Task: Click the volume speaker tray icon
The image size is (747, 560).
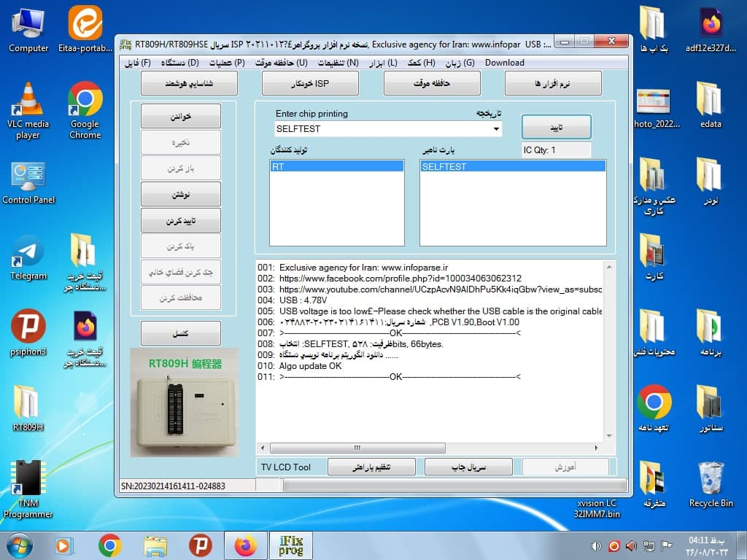Action: pos(595,545)
